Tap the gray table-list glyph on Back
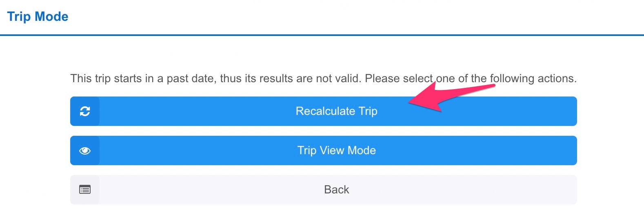 click(85, 190)
